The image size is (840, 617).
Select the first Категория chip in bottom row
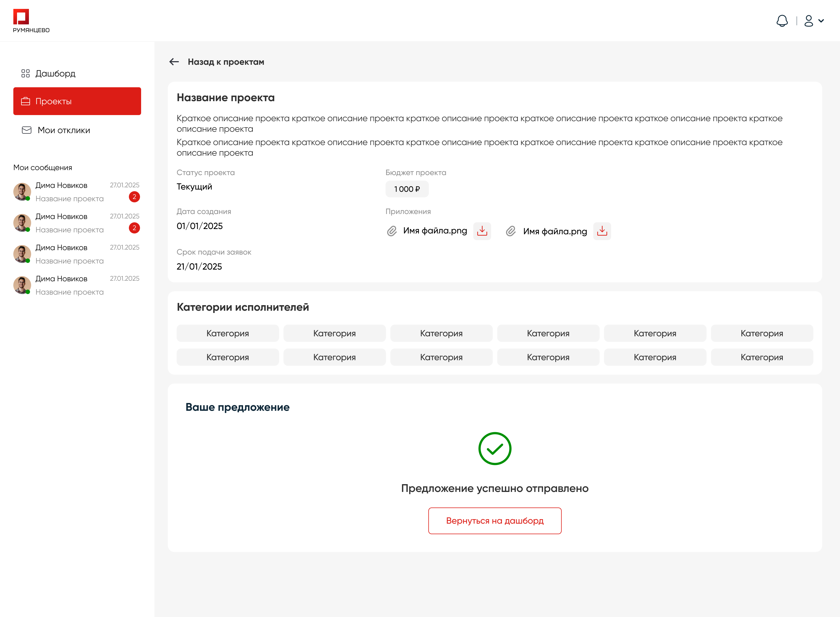point(228,357)
